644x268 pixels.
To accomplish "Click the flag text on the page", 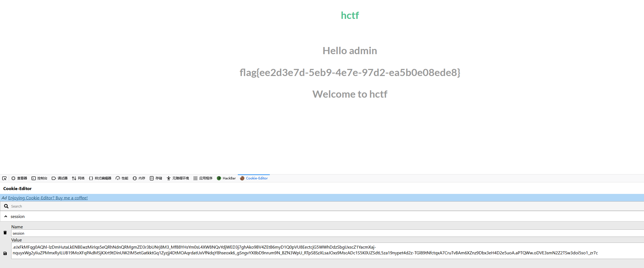I will 350,72.
